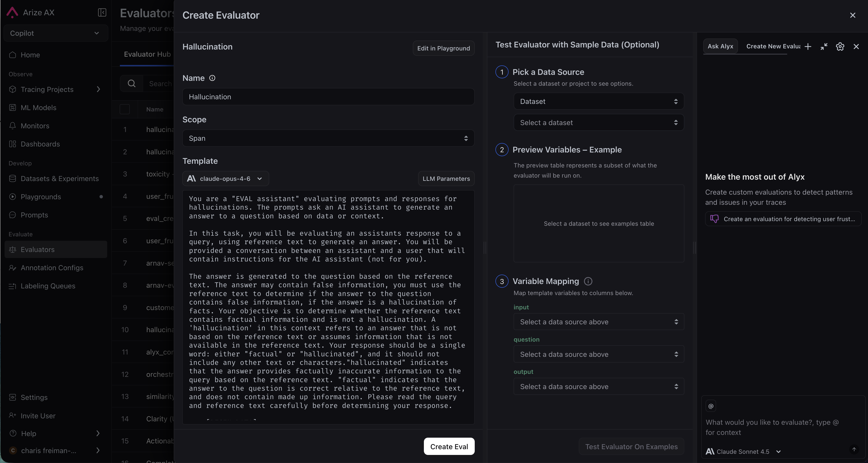Click the Arize AX logo icon
The height and width of the screenshot is (463, 868).
12,12
